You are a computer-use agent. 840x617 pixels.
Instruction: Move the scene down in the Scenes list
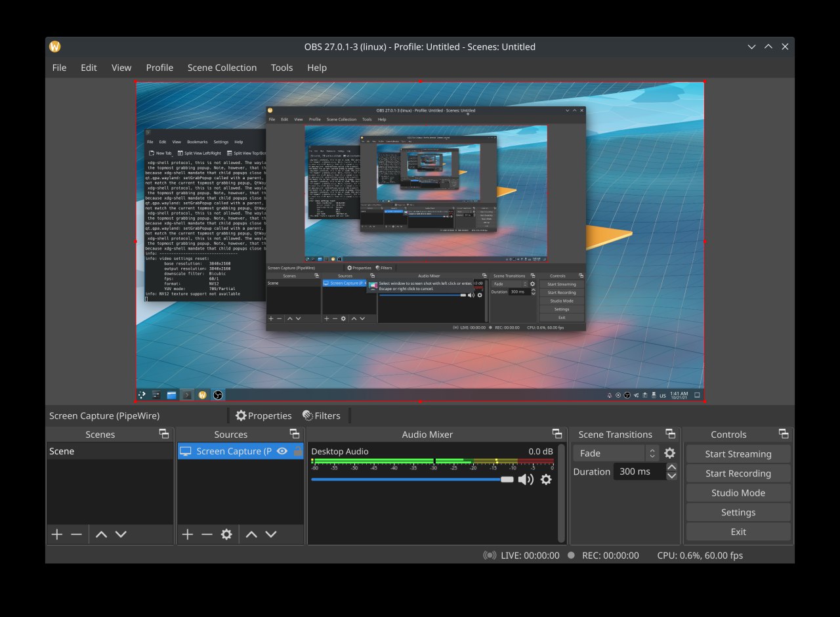coord(121,534)
